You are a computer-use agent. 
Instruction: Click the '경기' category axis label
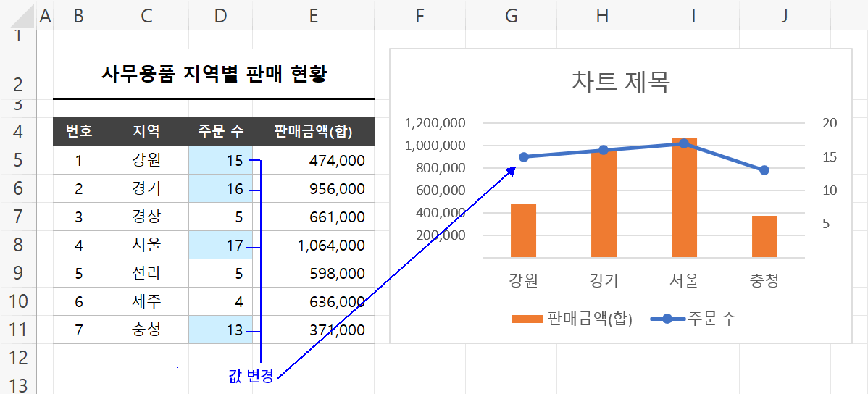pos(604,280)
